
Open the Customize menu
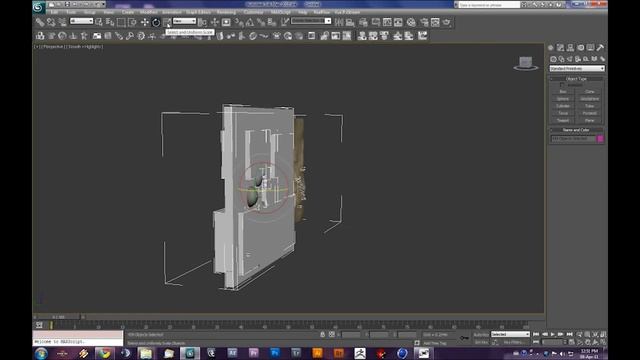(x=253, y=12)
